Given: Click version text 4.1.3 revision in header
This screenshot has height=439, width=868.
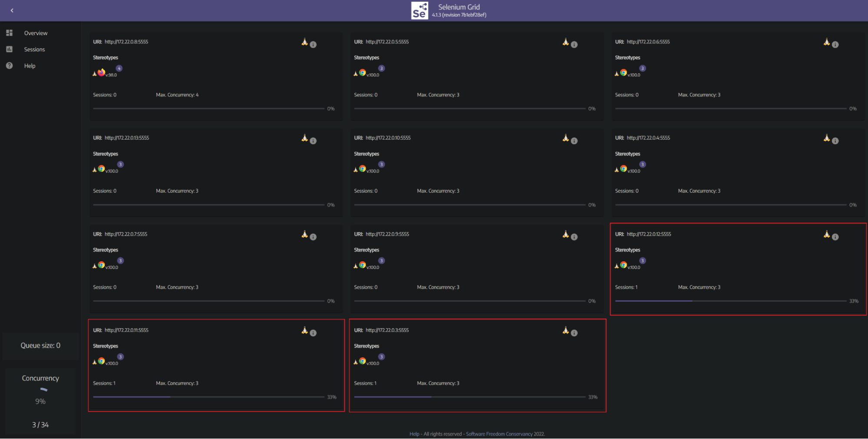Looking at the screenshot, I should point(459,15).
